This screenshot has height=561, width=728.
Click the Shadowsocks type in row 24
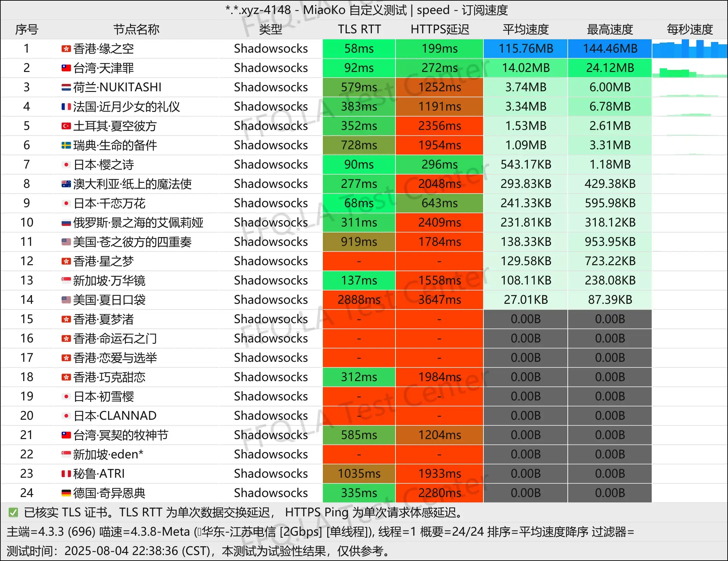(271, 493)
